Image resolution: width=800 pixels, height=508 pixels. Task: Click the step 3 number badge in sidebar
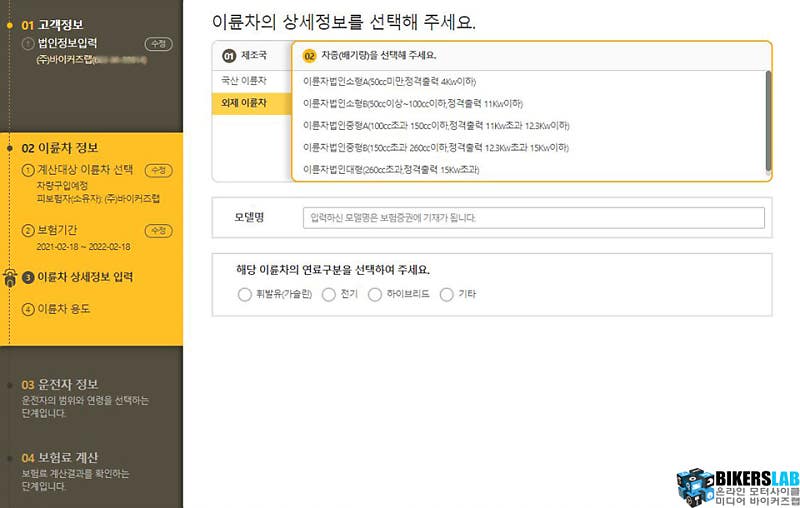(x=28, y=277)
